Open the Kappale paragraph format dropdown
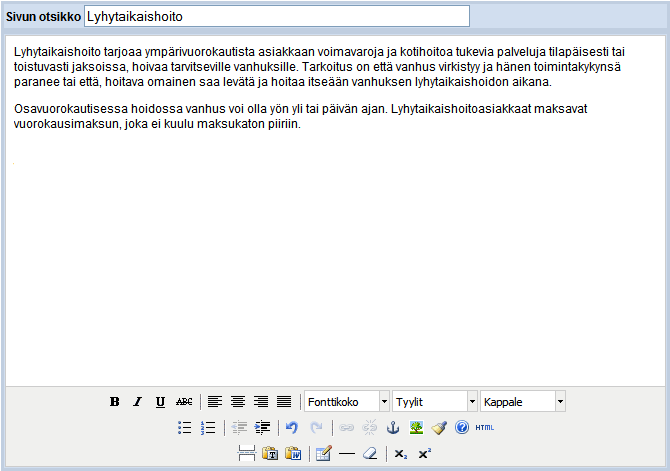The height and width of the screenshot is (471, 670). click(523, 402)
